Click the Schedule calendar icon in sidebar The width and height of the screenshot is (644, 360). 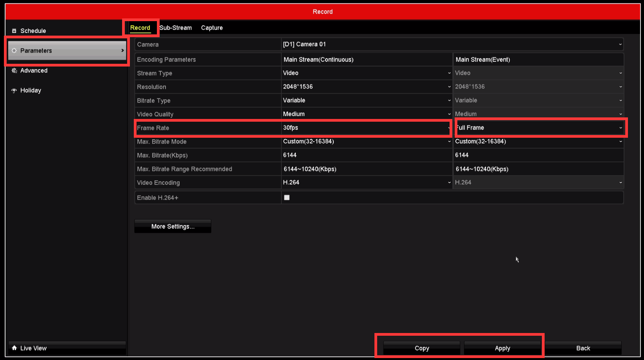14,31
